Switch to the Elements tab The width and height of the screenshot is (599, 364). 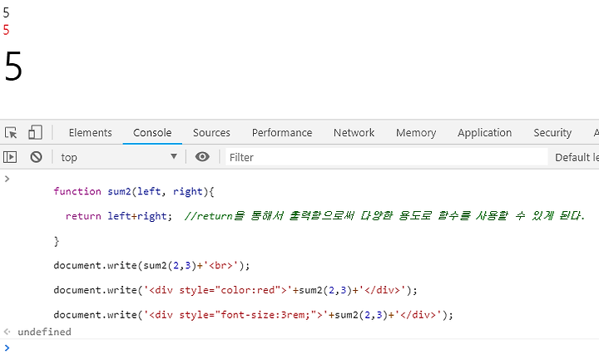90,133
